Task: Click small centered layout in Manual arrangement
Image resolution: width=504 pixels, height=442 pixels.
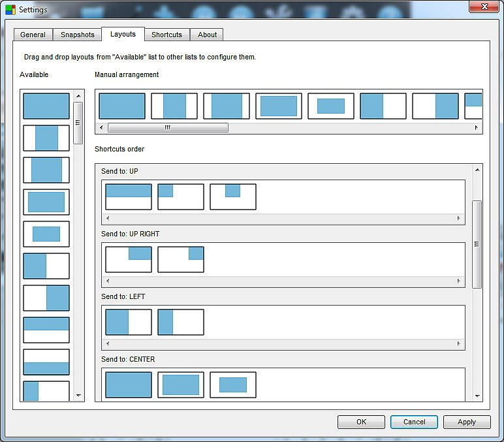Action: [x=331, y=106]
